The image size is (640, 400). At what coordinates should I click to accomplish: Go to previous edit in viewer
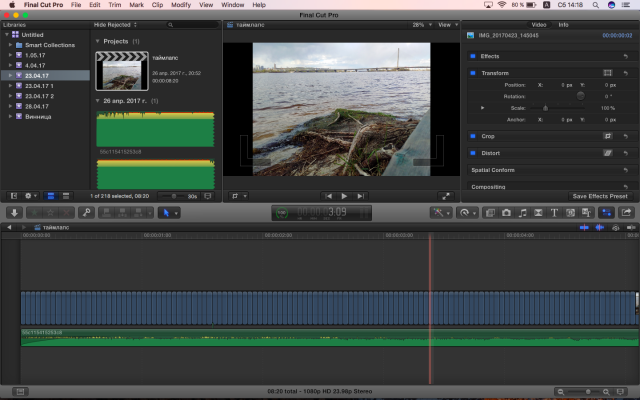click(329, 196)
